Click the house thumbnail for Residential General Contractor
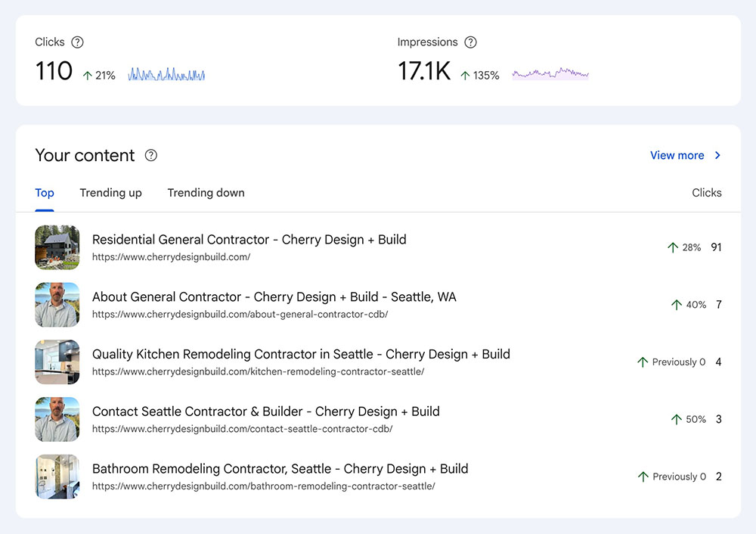This screenshot has height=534, width=756. tap(57, 247)
